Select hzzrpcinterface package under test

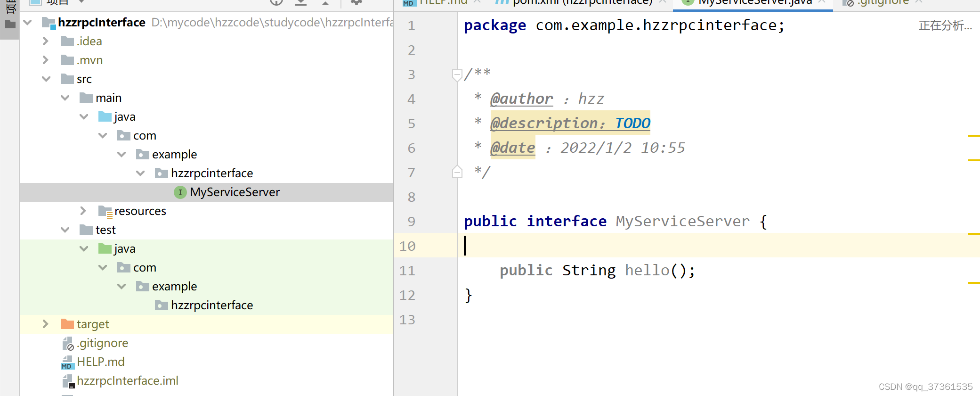pos(212,305)
